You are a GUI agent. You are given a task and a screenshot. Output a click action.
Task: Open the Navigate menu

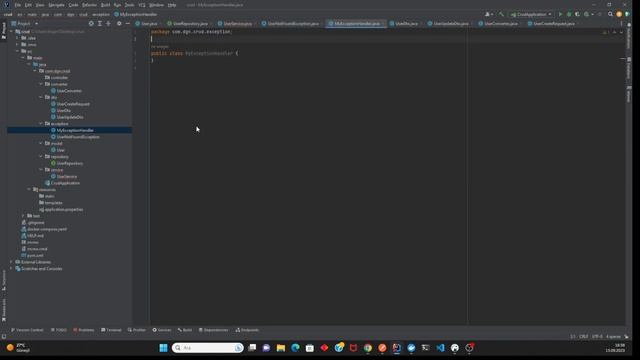(x=56, y=5)
